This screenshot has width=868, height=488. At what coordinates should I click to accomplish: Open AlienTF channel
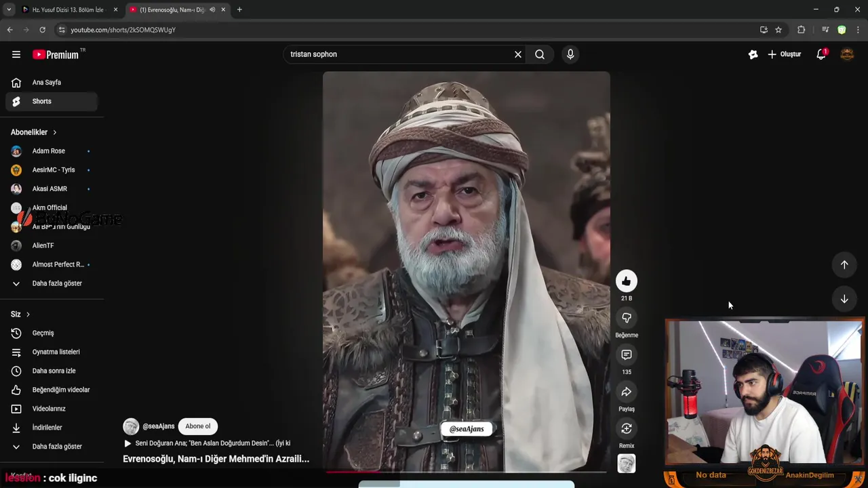(x=52, y=245)
